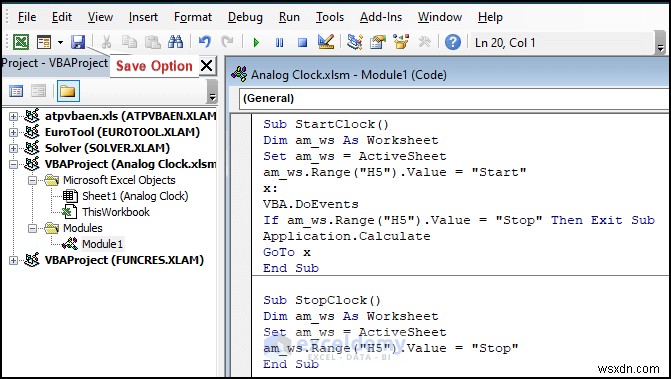Screen dimensions: 671x379
Task: Select Solver (SOLVER.XLAM) project
Action: click(107, 148)
